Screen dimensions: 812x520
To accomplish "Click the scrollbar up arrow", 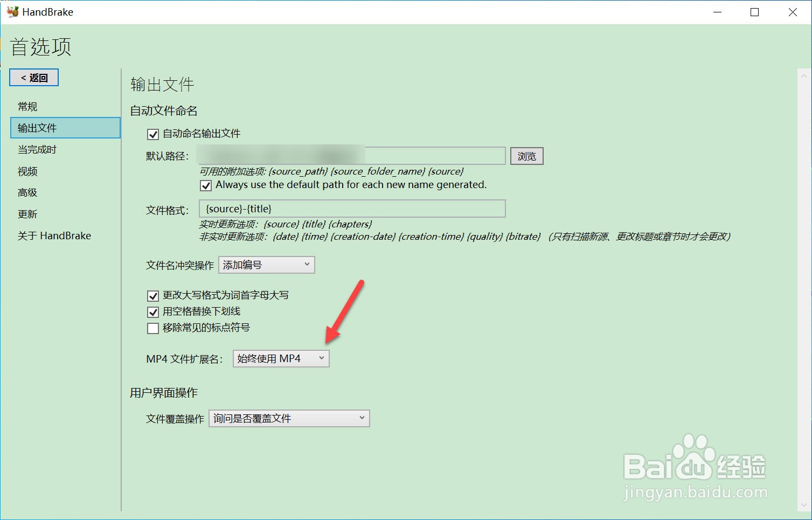I will (x=804, y=77).
